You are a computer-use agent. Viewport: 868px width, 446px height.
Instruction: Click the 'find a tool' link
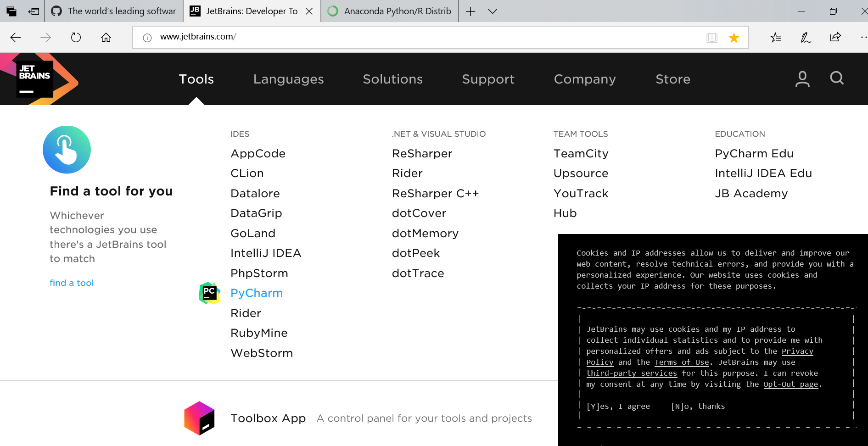pyautogui.click(x=72, y=283)
